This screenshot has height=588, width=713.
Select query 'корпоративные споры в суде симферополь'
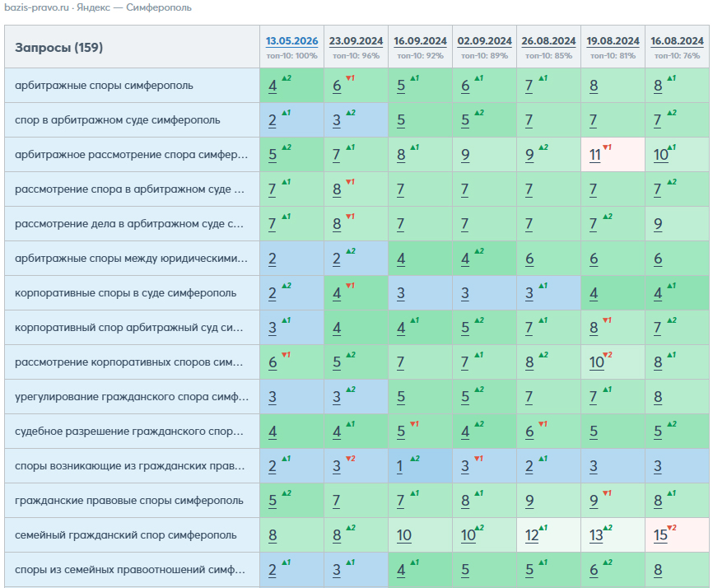tap(125, 293)
